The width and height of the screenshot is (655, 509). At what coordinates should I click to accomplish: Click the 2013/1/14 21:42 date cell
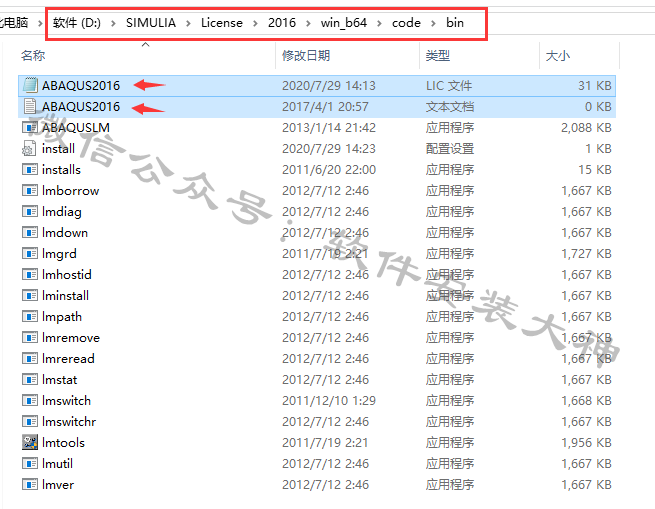tap(329, 127)
